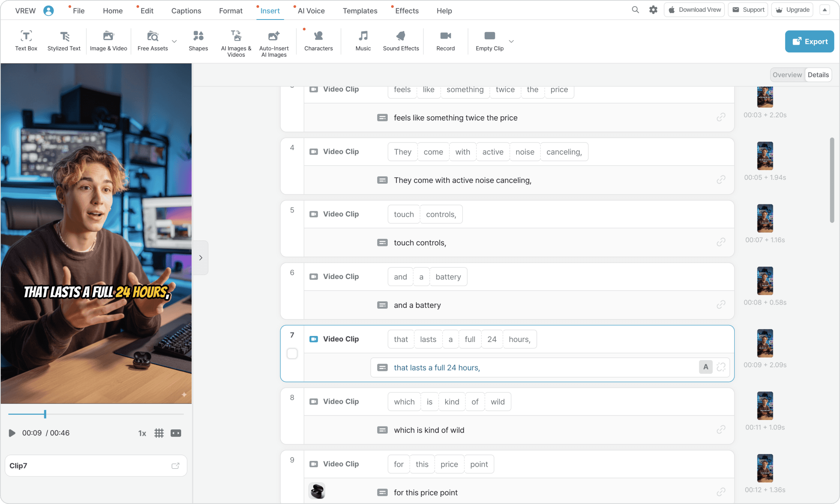Expand the collapsed side panel chevron
The height and width of the screenshot is (504, 840).
pos(201,258)
